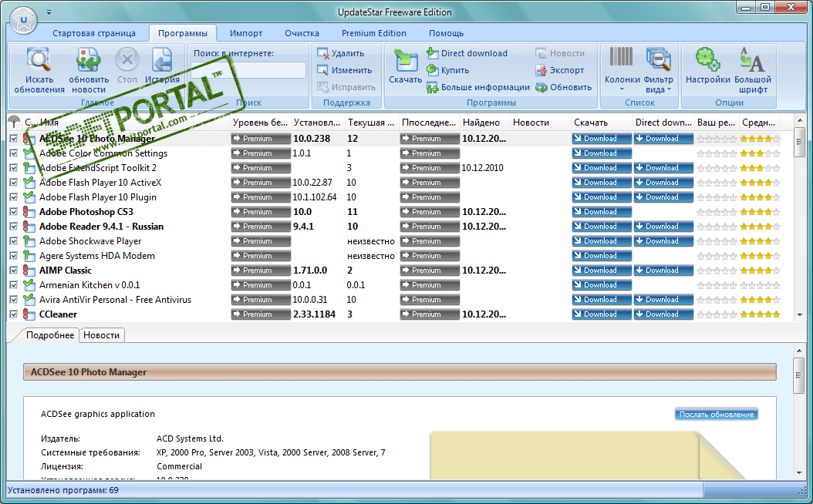Toggle checkbox for Adobe Photoshop CS3 row
The image size is (813, 504).
(13, 212)
